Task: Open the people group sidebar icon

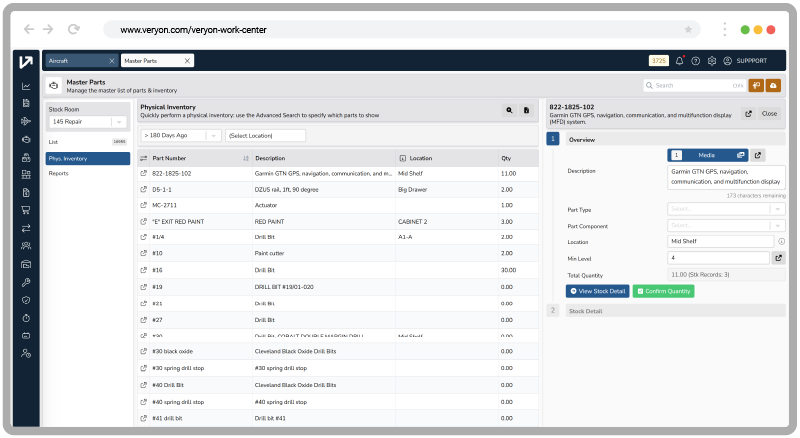Action: click(x=26, y=246)
